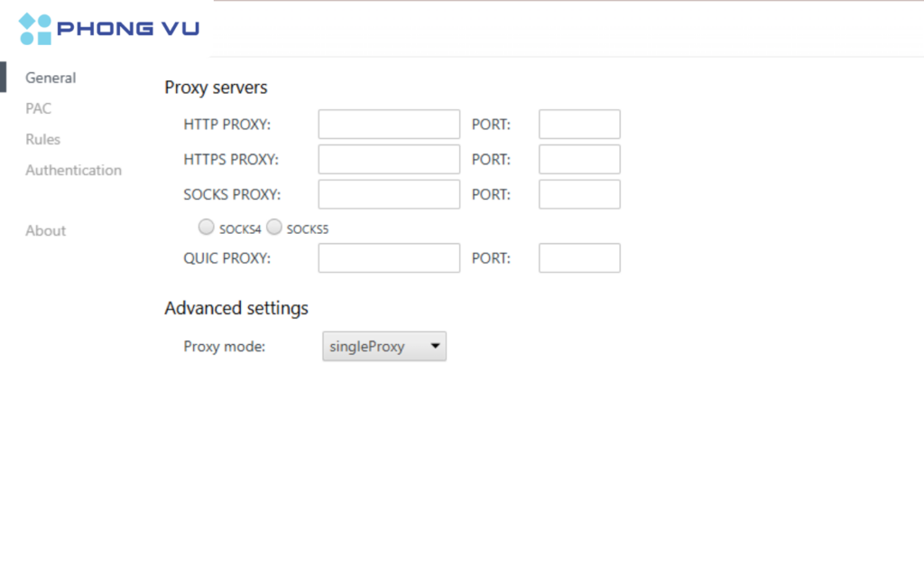
Task: Select the General section
Action: coord(50,78)
